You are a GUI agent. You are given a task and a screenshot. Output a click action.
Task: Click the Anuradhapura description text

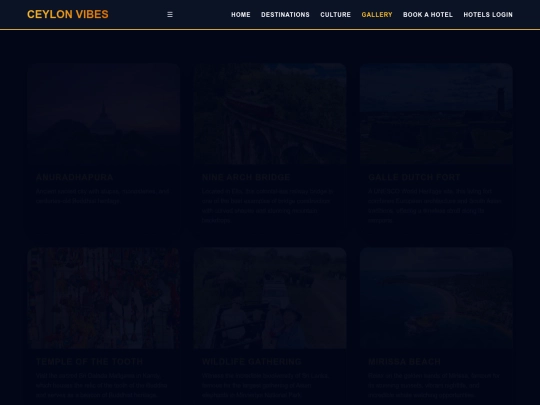(x=103, y=196)
